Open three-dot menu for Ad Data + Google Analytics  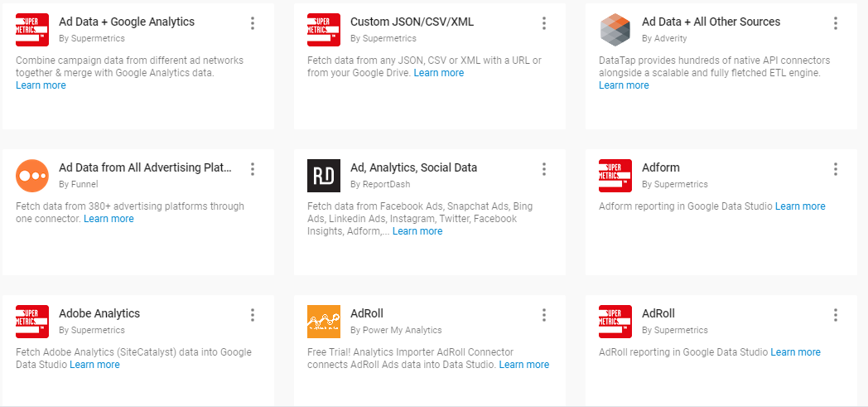253,23
